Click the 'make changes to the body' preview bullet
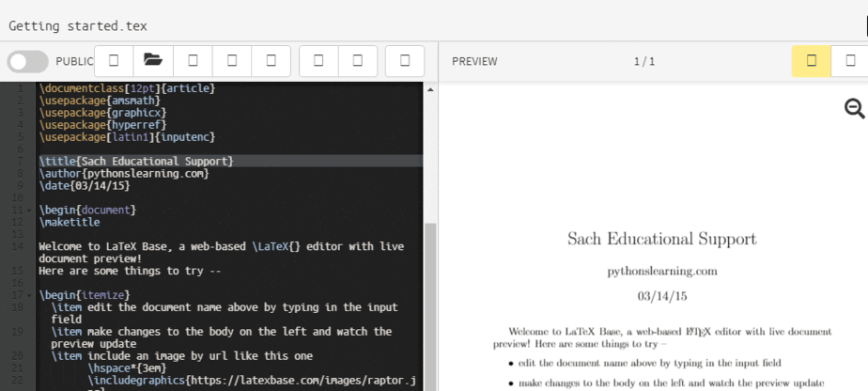 click(x=671, y=383)
